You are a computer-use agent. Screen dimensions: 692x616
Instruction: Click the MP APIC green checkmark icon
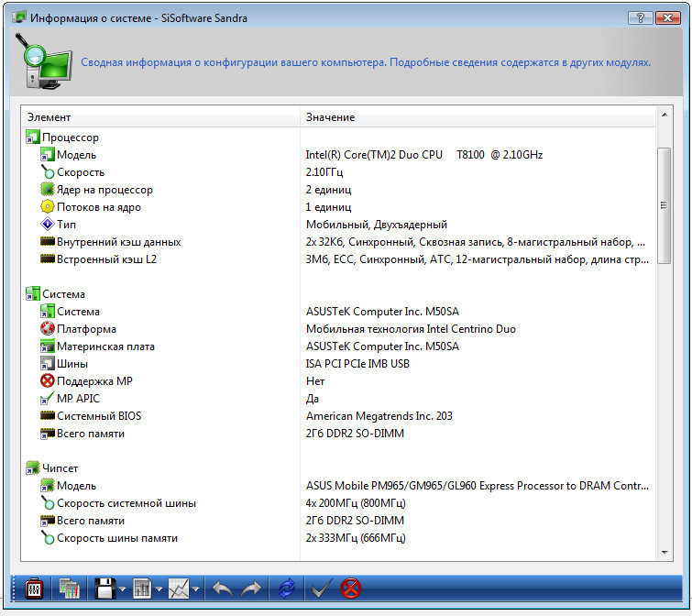point(48,398)
